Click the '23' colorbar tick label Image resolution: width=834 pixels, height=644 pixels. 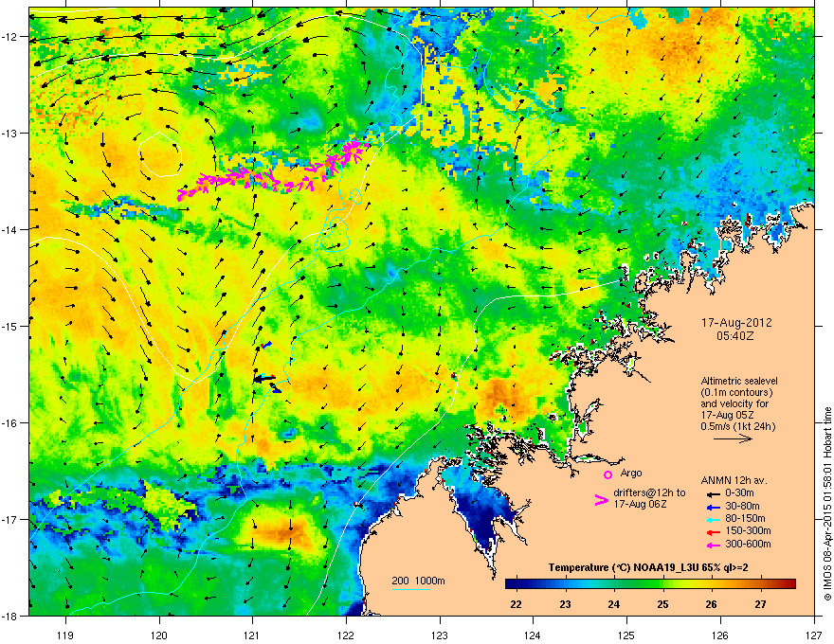(x=565, y=604)
